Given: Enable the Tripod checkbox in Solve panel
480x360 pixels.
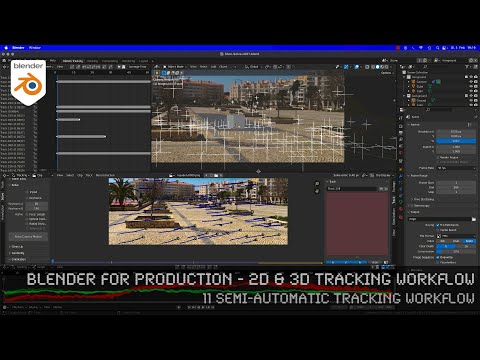Looking at the screenshot, I should tap(27, 192).
